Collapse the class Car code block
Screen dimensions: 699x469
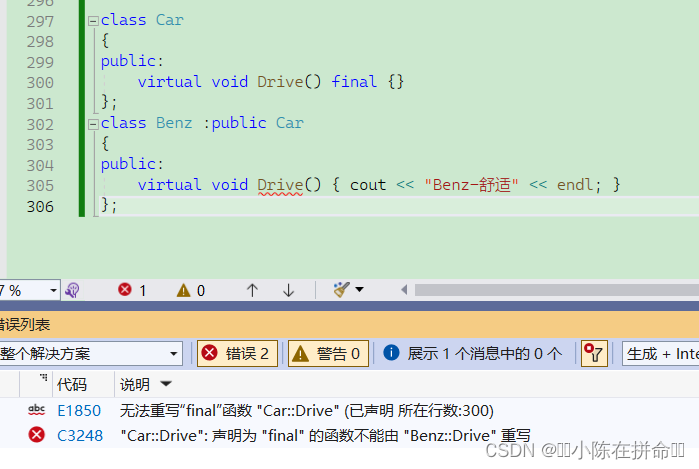[93, 21]
